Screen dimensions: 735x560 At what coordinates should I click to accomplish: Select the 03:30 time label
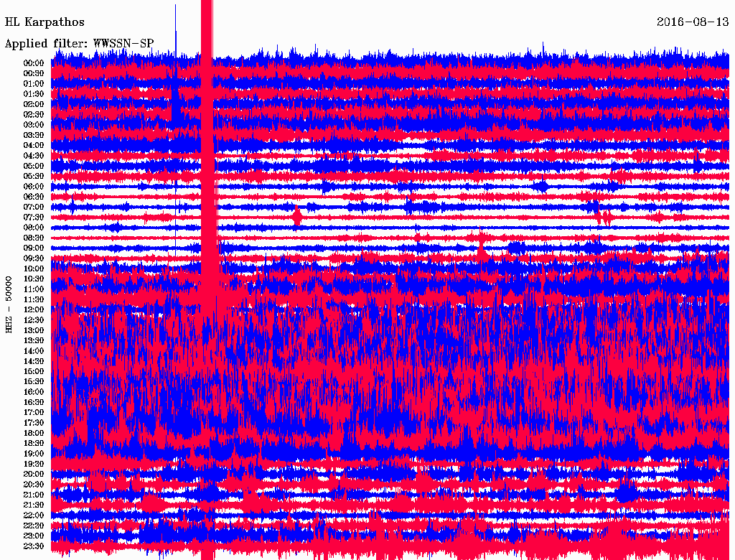(34, 135)
